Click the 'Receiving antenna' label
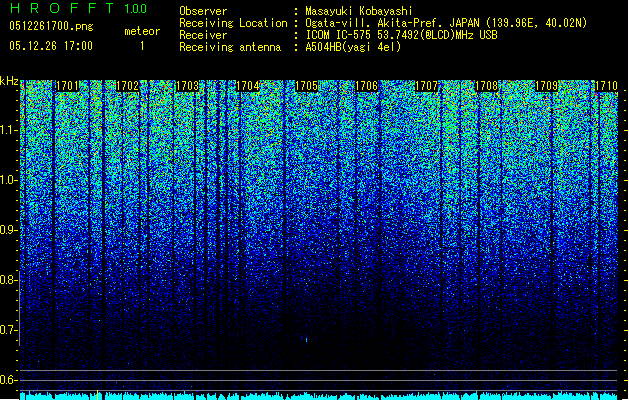This screenshot has height=400, width=629. [230, 47]
